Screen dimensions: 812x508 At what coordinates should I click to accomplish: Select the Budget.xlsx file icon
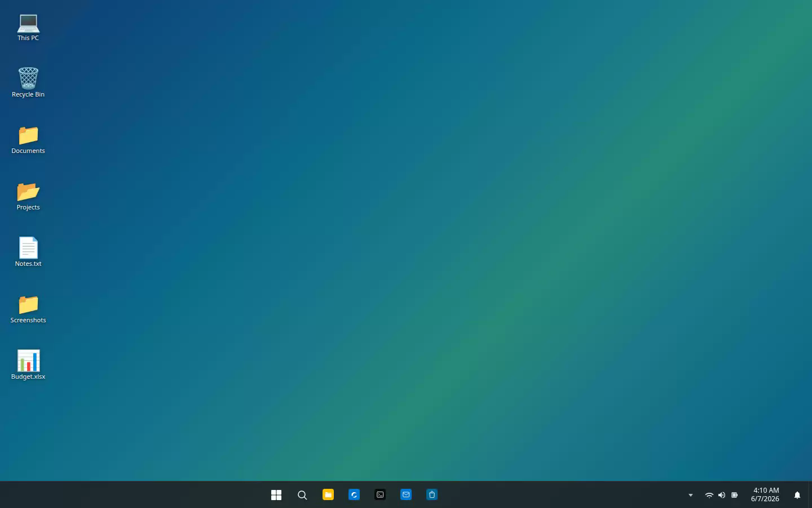coord(28,365)
